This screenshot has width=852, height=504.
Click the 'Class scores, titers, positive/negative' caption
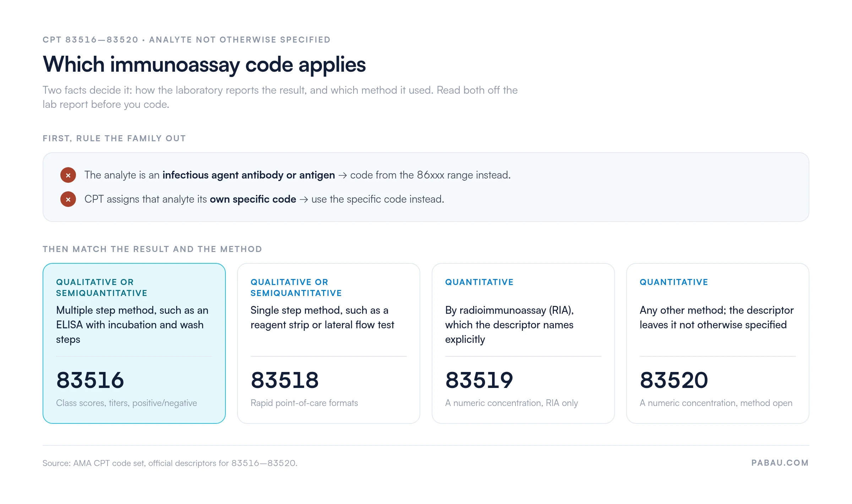[x=126, y=403]
